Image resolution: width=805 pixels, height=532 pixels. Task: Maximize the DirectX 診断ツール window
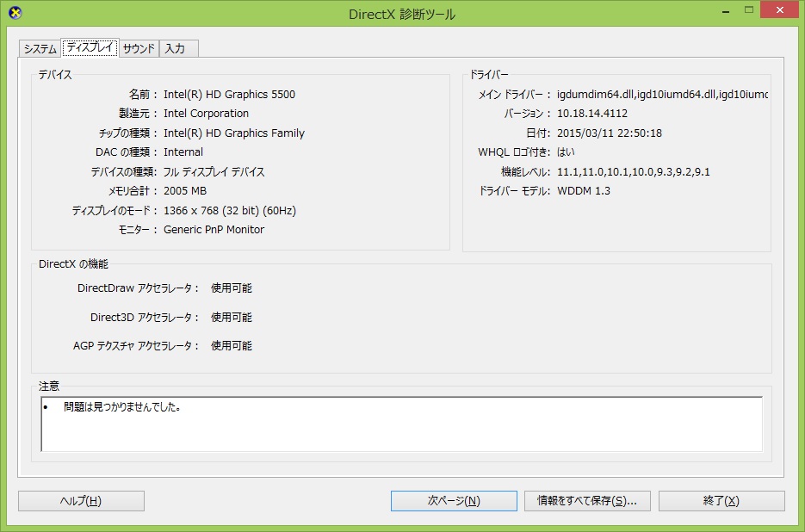tap(749, 10)
